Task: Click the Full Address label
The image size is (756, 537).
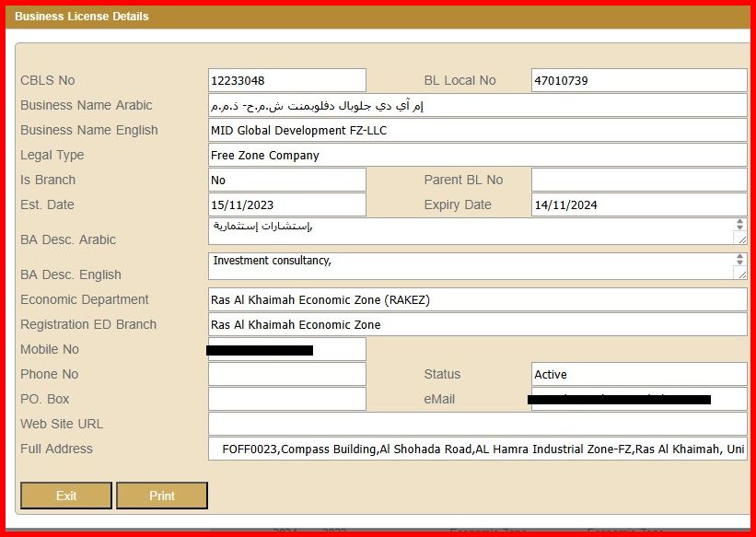Action: click(x=56, y=449)
